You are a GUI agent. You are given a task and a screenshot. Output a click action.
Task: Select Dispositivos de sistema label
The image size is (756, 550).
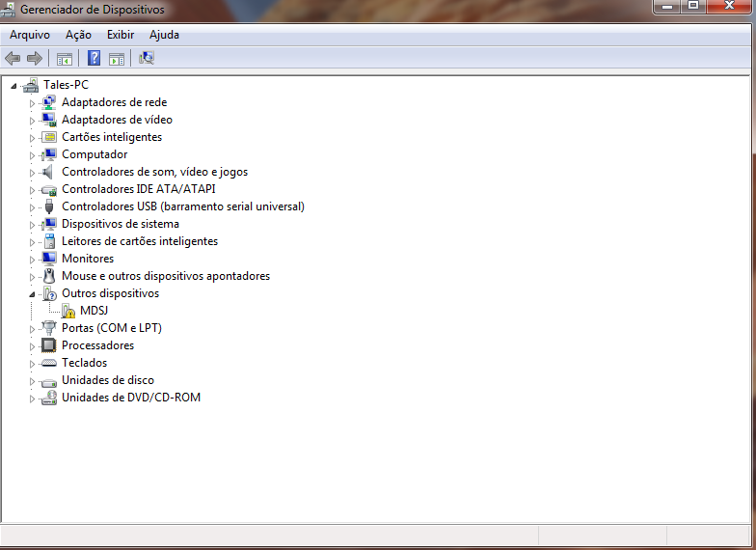pos(121,224)
